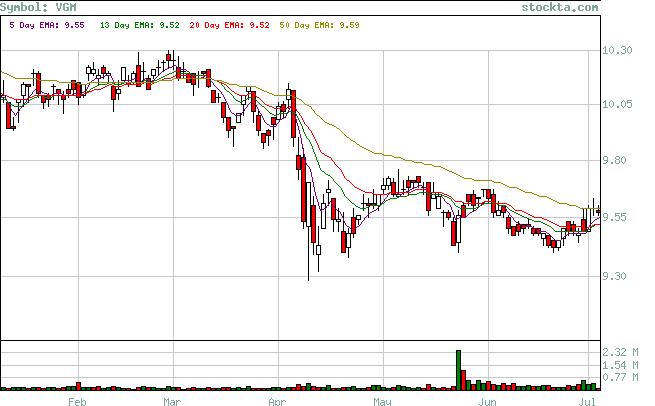This screenshot has height=406, width=655.
Task: Select the 20 Day EMA: 9.52 legend
Action: 229,25
